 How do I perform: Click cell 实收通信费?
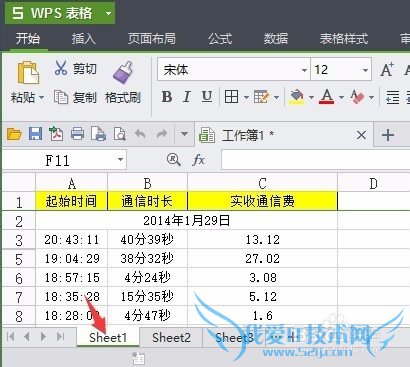[x=263, y=201]
